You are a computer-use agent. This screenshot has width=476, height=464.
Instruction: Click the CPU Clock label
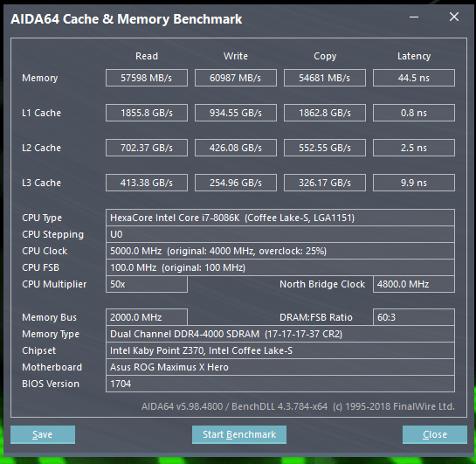(x=45, y=251)
